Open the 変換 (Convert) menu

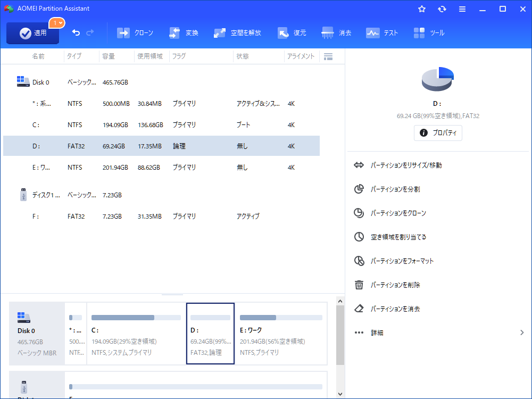coord(184,33)
